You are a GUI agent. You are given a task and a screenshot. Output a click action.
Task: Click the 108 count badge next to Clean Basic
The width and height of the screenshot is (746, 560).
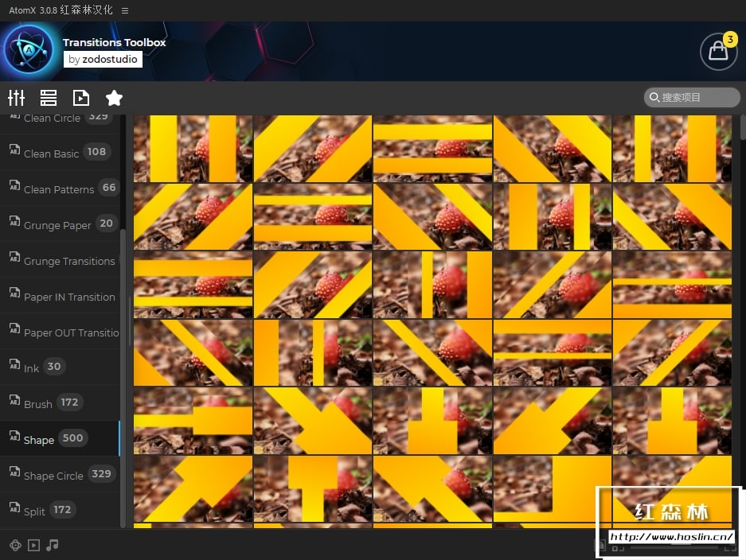click(x=96, y=152)
